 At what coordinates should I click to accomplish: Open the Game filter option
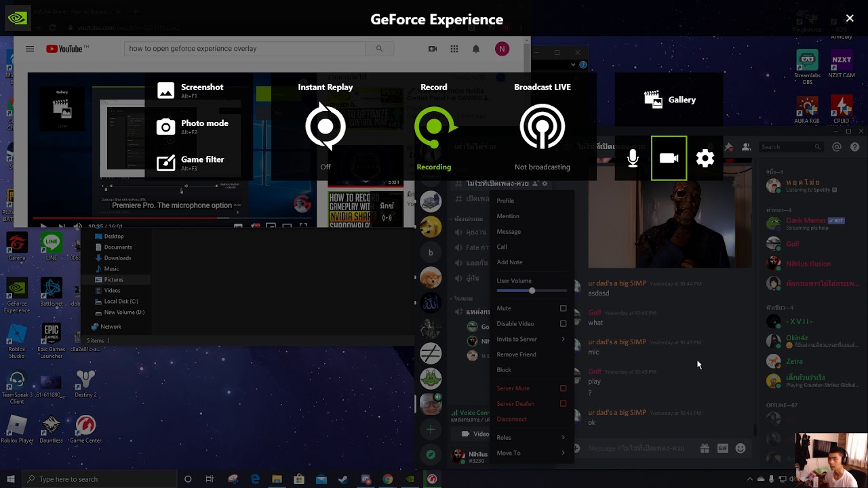(x=191, y=163)
